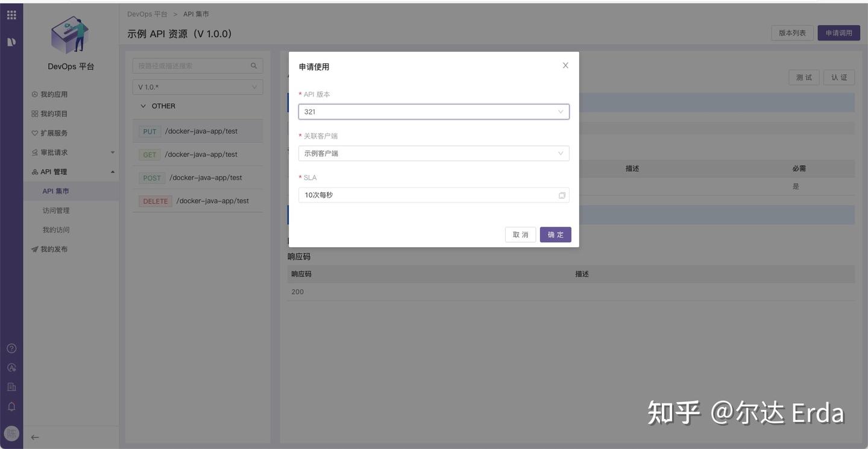This screenshot has height=449, width=868.
Task: Click the 是 cell under 必需
Action: [x=796, y=186]
